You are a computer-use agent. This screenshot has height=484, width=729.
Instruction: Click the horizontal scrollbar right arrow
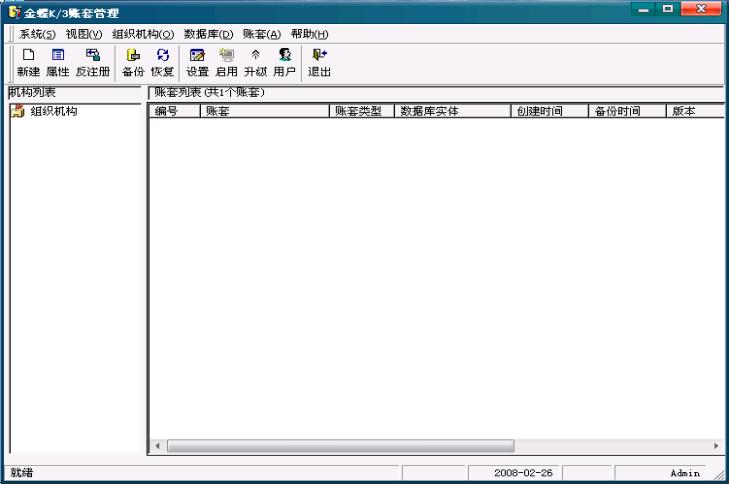pyautogui.click(x=716, y=446)
